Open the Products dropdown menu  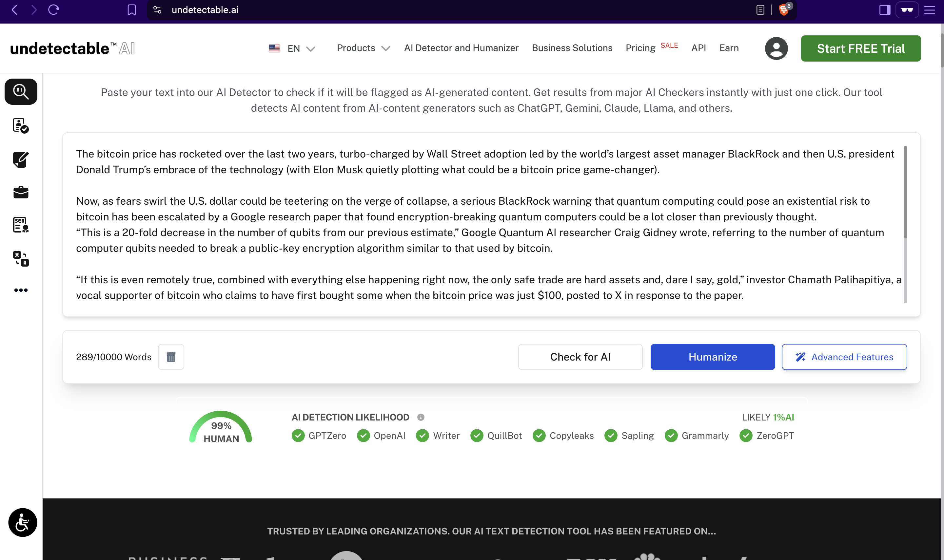coord(363,48)
